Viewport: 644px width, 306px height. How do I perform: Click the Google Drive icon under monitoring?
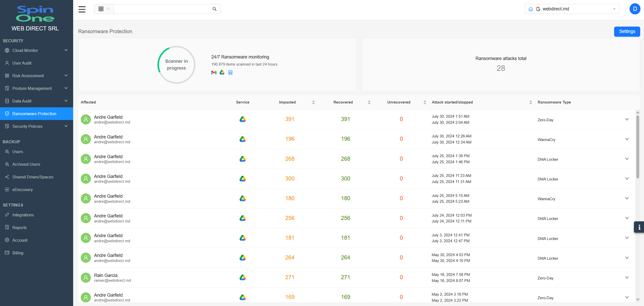click(x=222, y=72)
